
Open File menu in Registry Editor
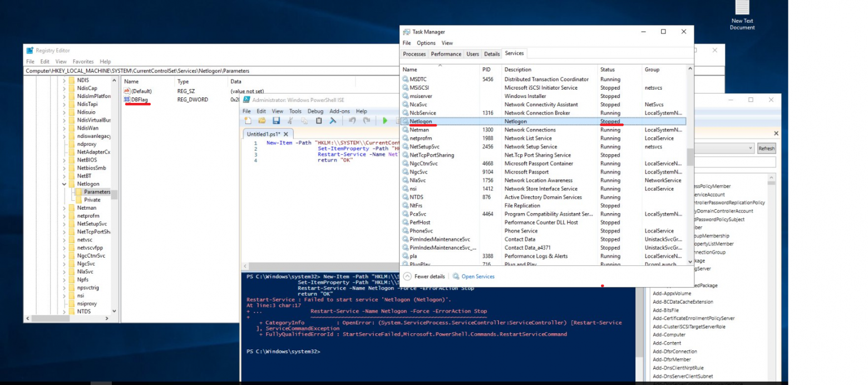(30, 61)
